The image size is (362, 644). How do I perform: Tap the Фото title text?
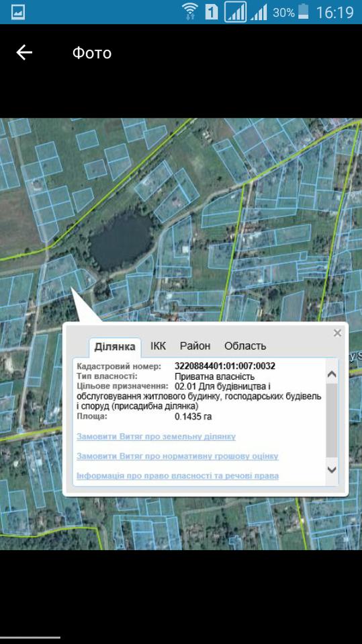tap(92, 53)
